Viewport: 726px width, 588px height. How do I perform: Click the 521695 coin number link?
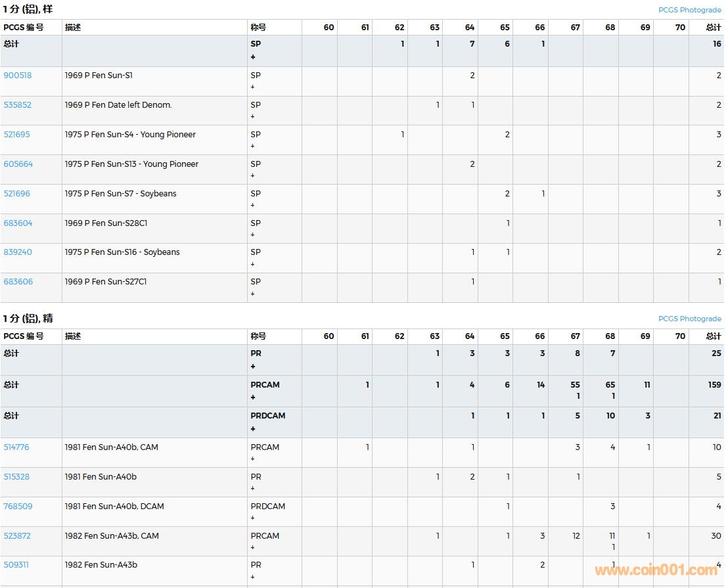(17, 135)
